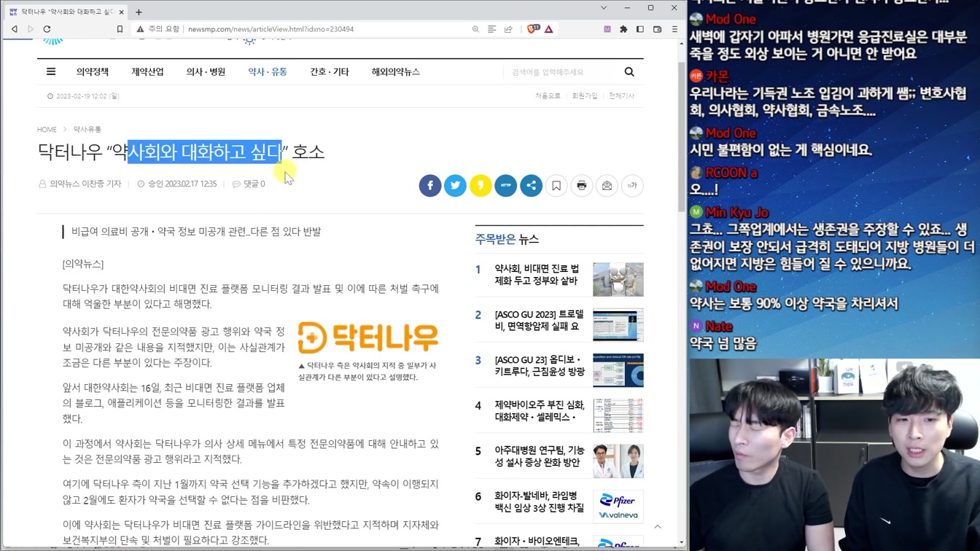Screen dimensions: 980x551
Task: Open the Brave wallet icon
Action: (657, 29)
